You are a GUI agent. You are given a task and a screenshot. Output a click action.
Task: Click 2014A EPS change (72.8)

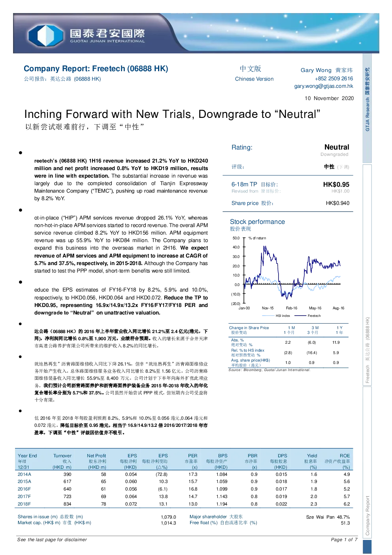click(x=162, y=474)
